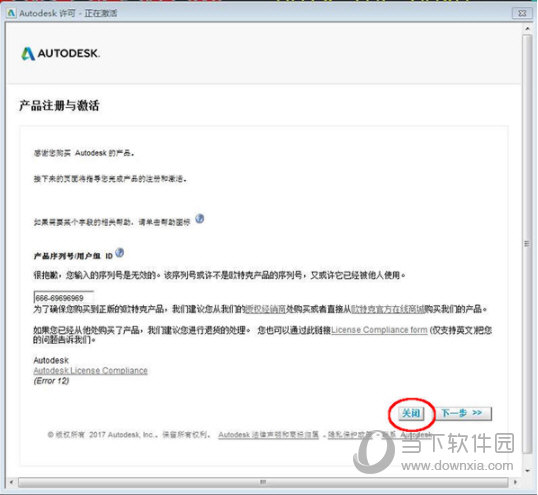Viewport: 538px width, 495px height.
Task: Open the 隐私保护政策 footer link
Action: [x=350, y=435]
